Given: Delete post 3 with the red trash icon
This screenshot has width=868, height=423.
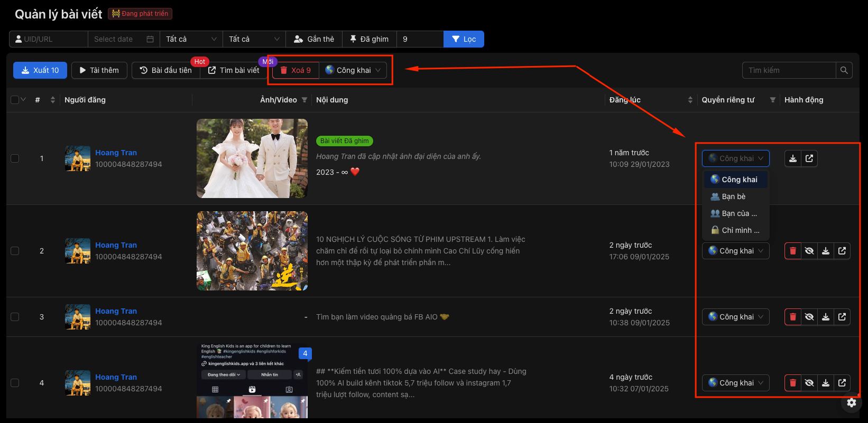Looking at the screenshot, I should [x=792, y=317].
